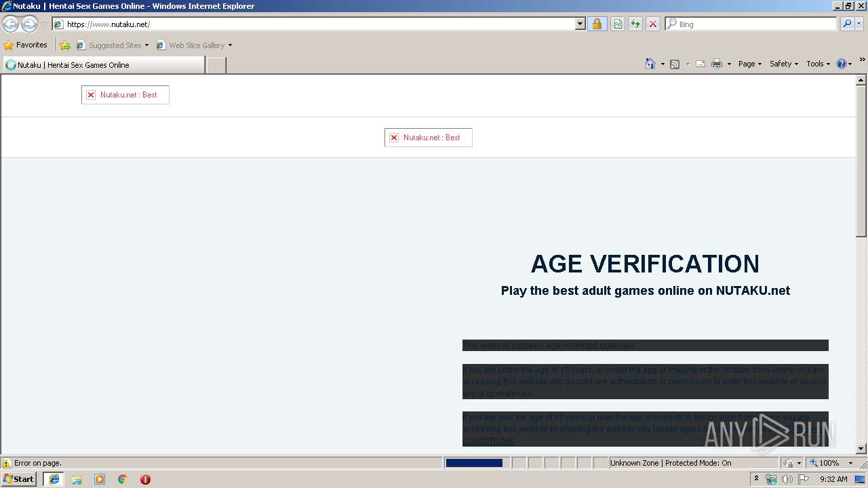Open the Safety menu
This screenshot has height=488, width=868.
click(784, 64)
